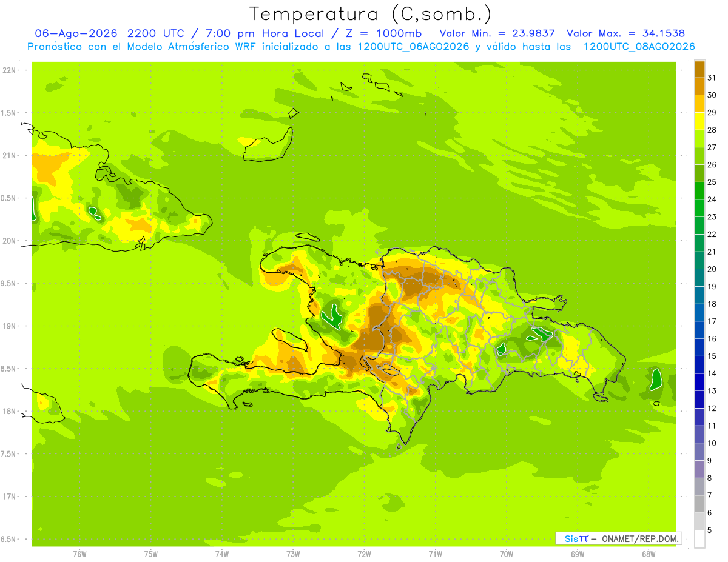
Task: Click the orange swatch between 30 and 31
Action: tap(699, 86)
